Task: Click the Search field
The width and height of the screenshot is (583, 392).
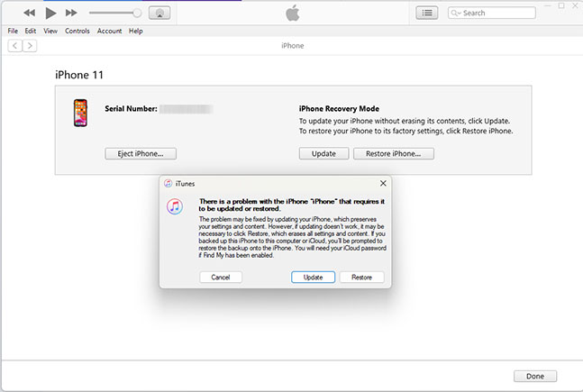Action: 491,13
